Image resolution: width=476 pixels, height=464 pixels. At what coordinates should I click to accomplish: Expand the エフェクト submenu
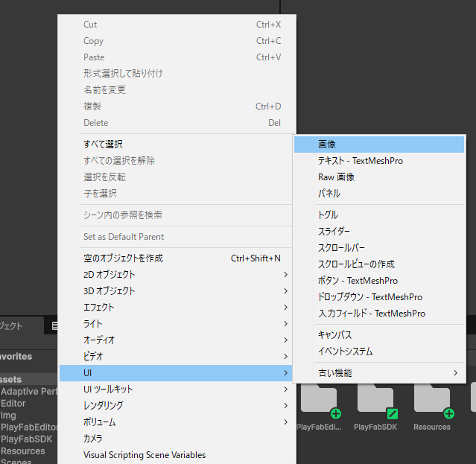(x=176, y=308)
